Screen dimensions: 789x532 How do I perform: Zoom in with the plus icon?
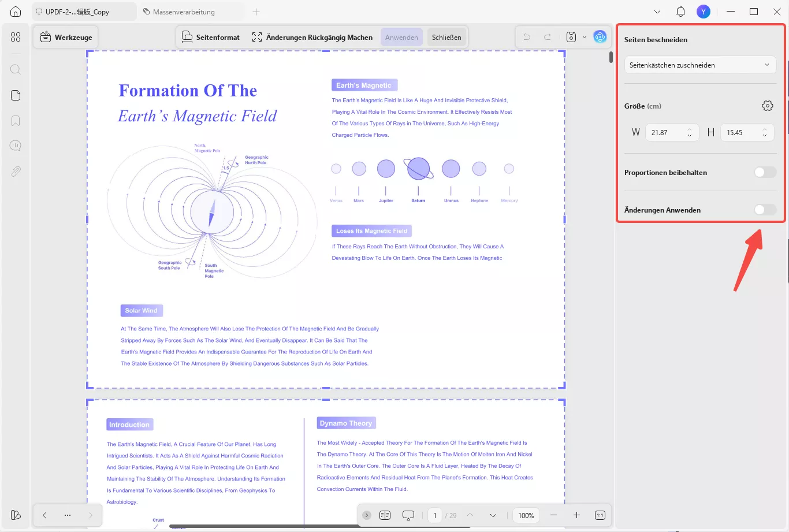point(576,515)
